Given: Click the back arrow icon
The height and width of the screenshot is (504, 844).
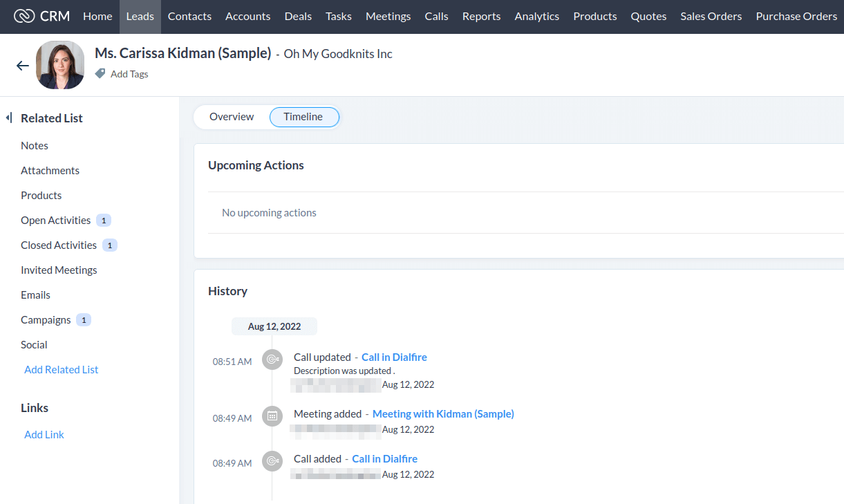Looking at the screenshot, I should 23,66.
